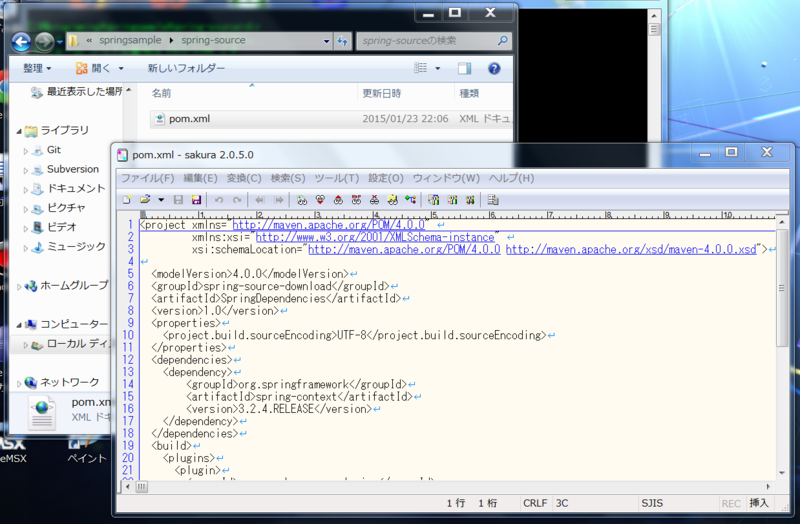Click the open file folder icon in sakura
Image resolution: width=800 pixels, height=524 pixels.
(x=145, y=199)
